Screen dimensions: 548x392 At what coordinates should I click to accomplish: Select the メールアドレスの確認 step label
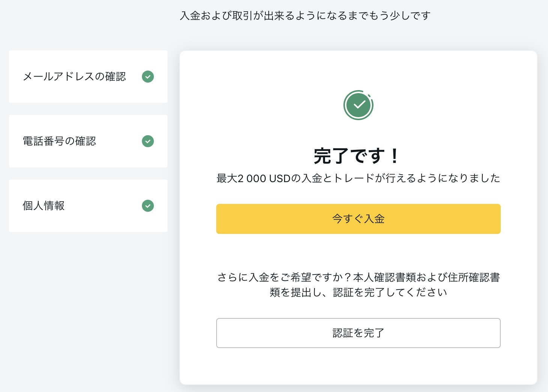74,77
